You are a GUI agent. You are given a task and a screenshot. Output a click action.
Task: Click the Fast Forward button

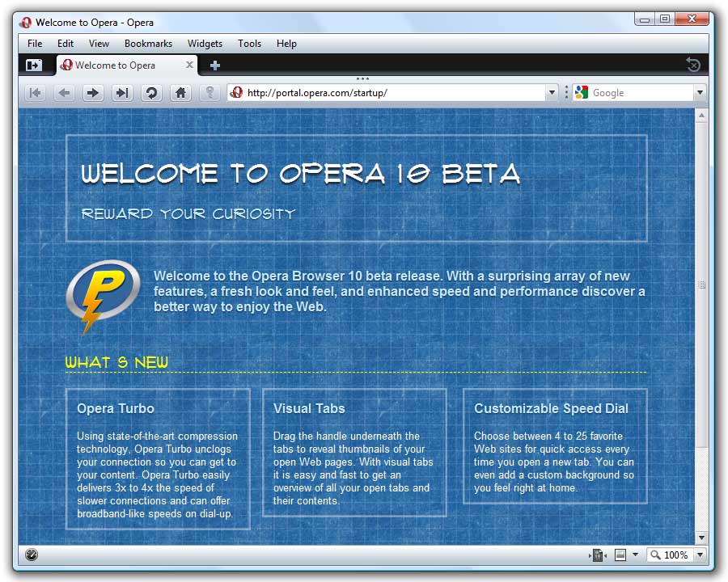(x=122, y=93)
